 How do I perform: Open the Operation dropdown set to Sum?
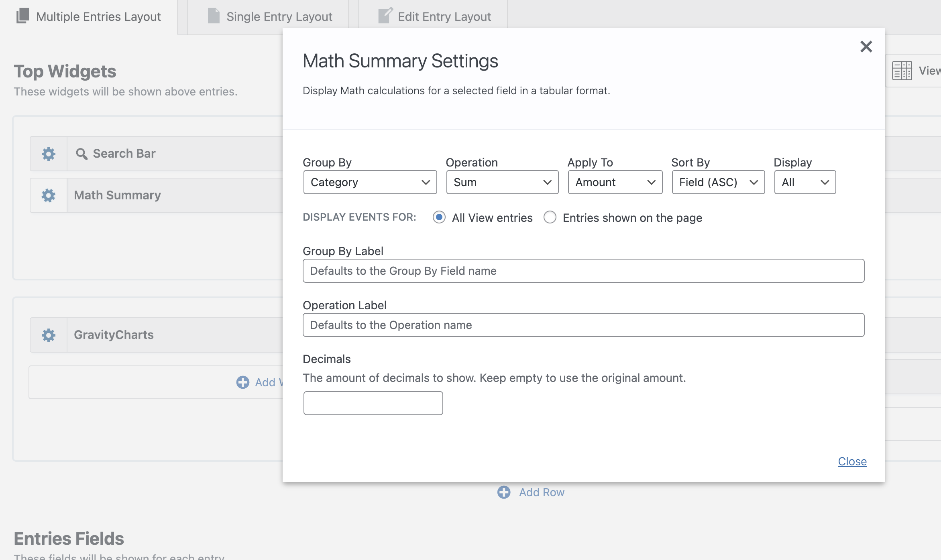pos(502,182)
